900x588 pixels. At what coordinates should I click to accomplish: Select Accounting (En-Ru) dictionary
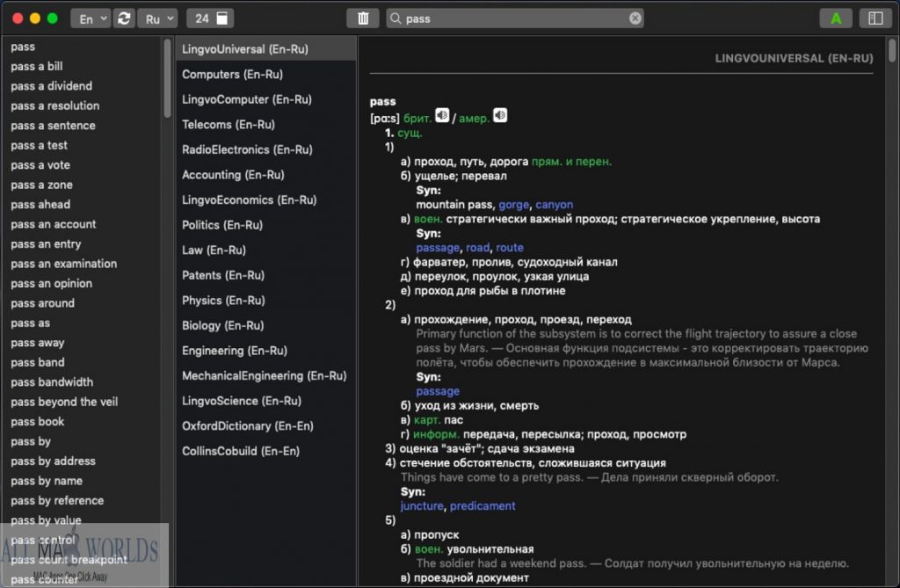[x=265, y=175]
